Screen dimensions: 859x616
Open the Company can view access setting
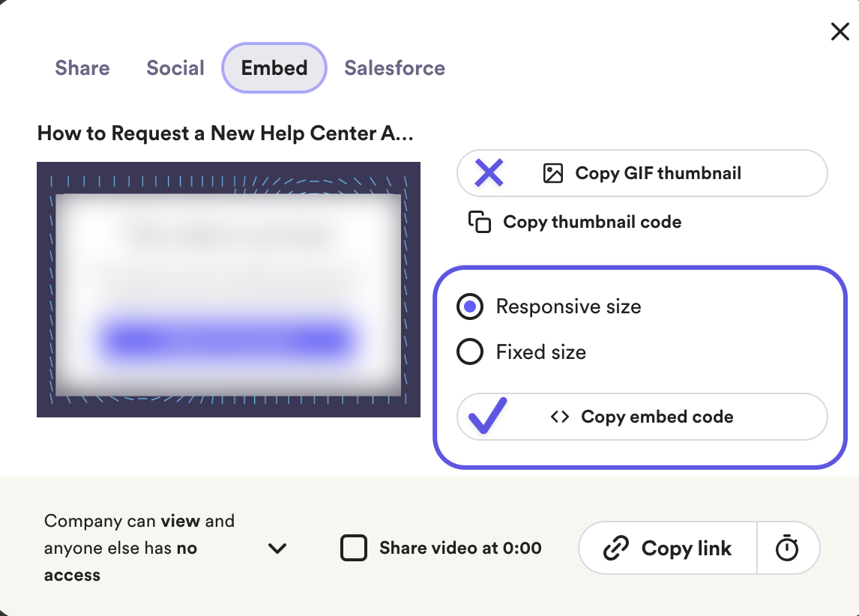(x=139, y=548)
